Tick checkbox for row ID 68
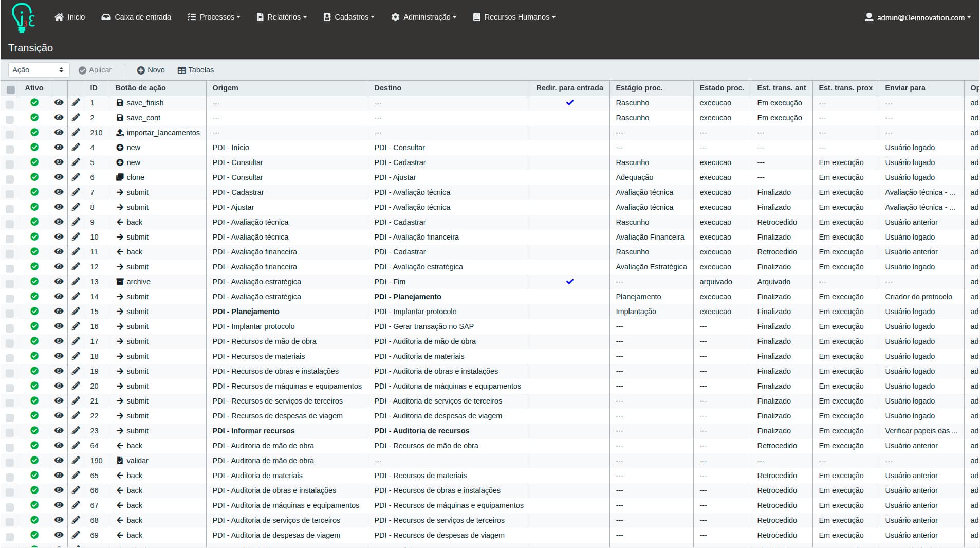This screenshot has height=548, width=980. coord(10,522)
